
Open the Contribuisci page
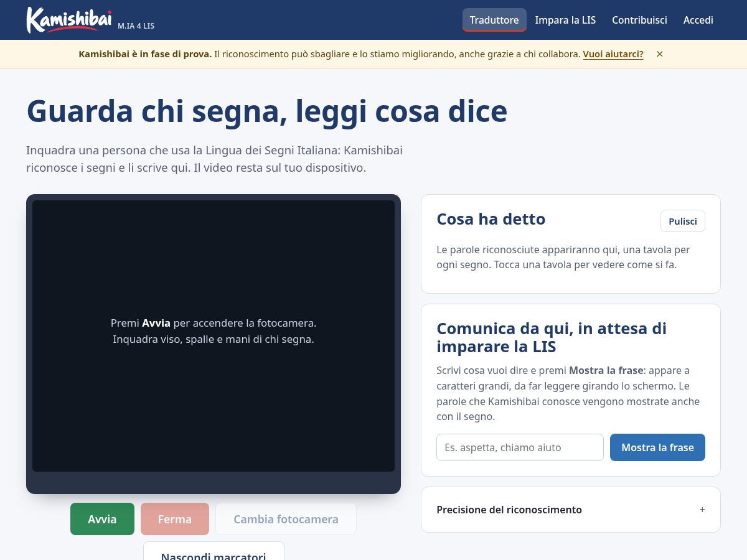639,20
